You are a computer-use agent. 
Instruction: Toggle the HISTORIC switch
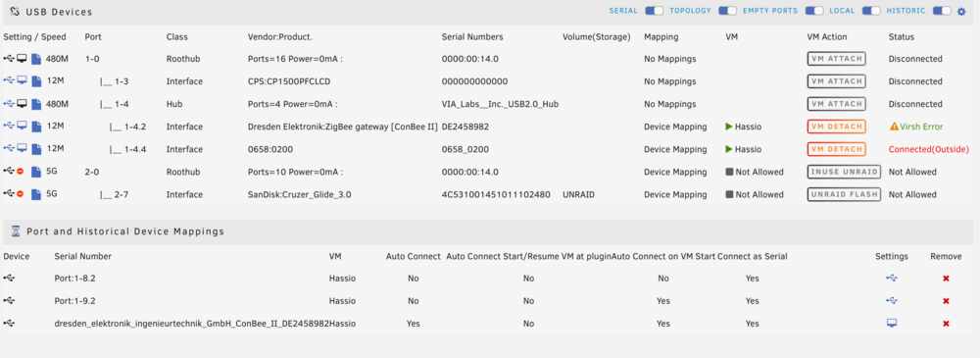(x=942, y=11)
